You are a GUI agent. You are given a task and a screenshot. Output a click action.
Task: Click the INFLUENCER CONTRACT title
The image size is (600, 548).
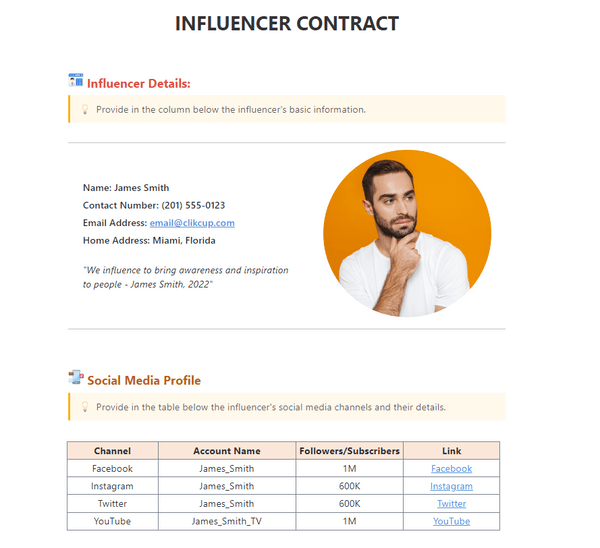tap(287, 24)
